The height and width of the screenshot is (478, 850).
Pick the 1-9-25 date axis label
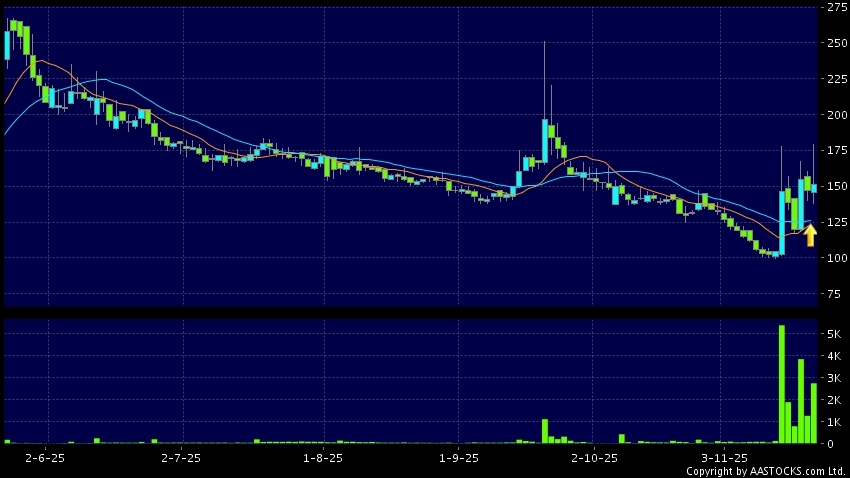coord(459,457)
